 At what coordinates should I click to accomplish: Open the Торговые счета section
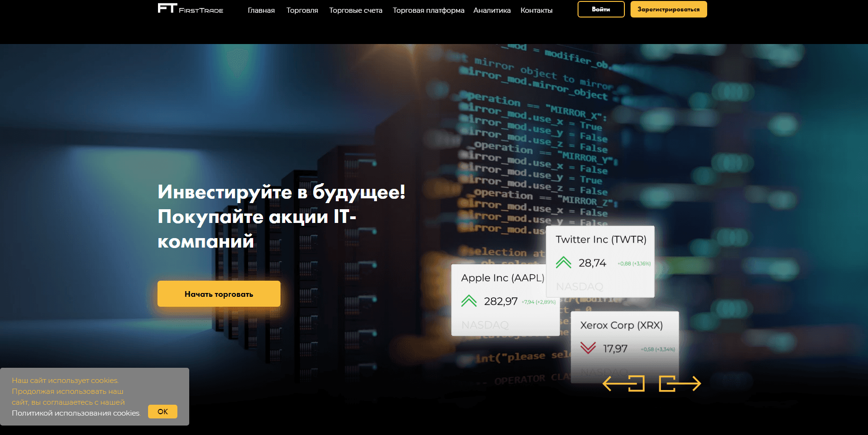(356, 10)
